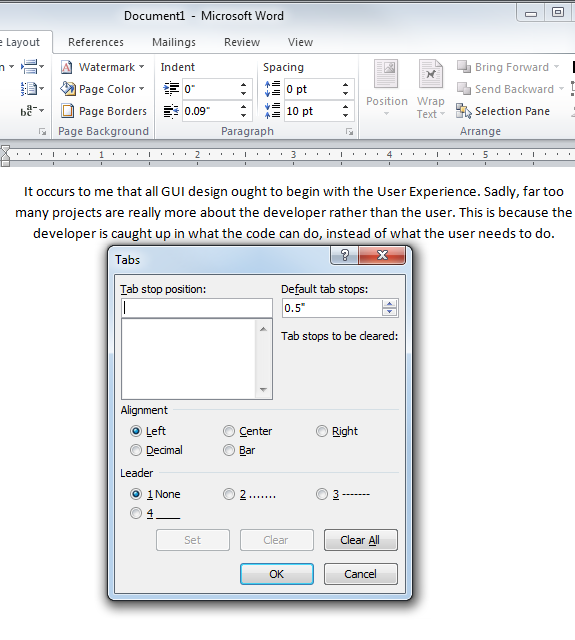This screenshot has width=575, height=640.
Task: Increase the Default tab stops spinner
Action: pos(389,304)
